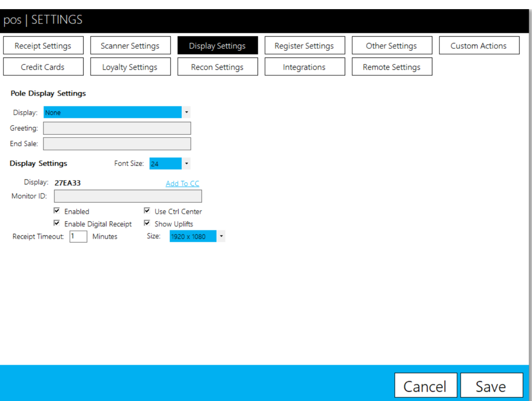The image size is (532, 401).
Task: Switch to Credit Cards tab
Action: click(43, 67)
